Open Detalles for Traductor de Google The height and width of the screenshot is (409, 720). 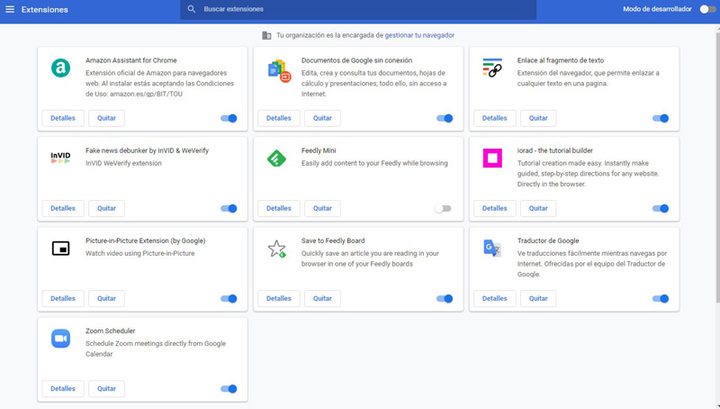495,298
